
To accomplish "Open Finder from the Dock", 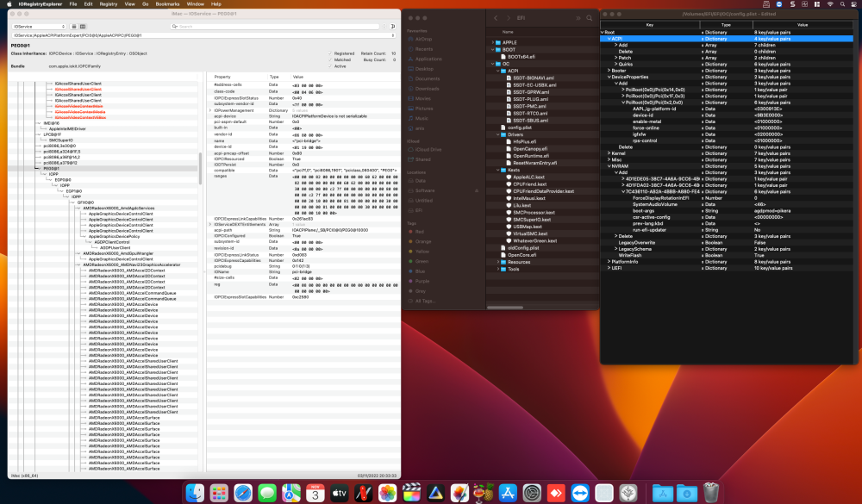I will 195,493.
